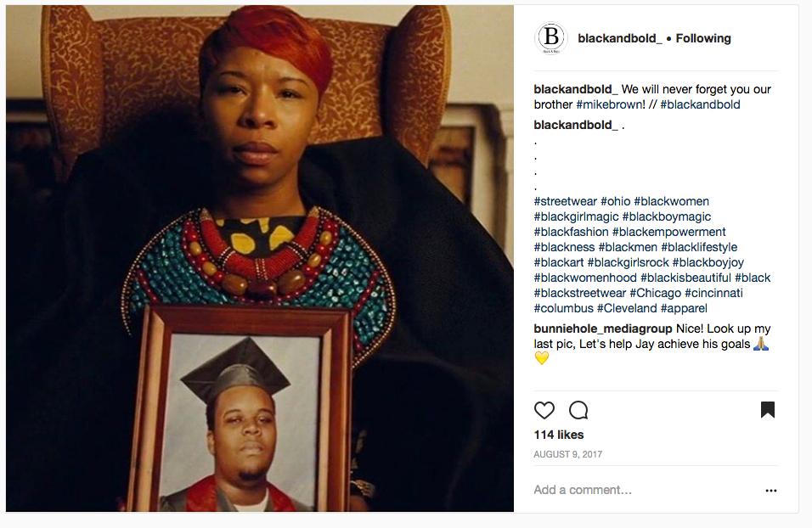Toggle the saved bookmark icon
Viewport: 812px width, 528px height.
(768, 409)
